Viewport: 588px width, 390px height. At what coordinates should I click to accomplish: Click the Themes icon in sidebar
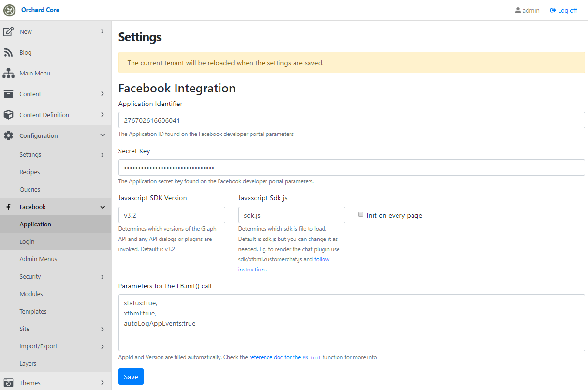8,383
